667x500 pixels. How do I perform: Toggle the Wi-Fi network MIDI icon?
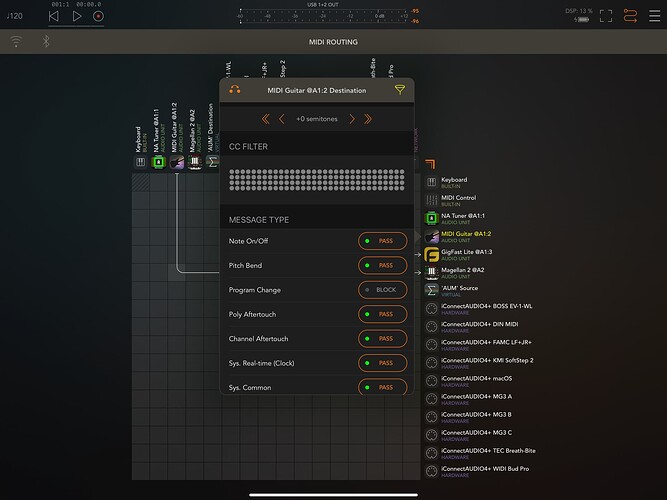pyautogui.click(x=16, y=41)
